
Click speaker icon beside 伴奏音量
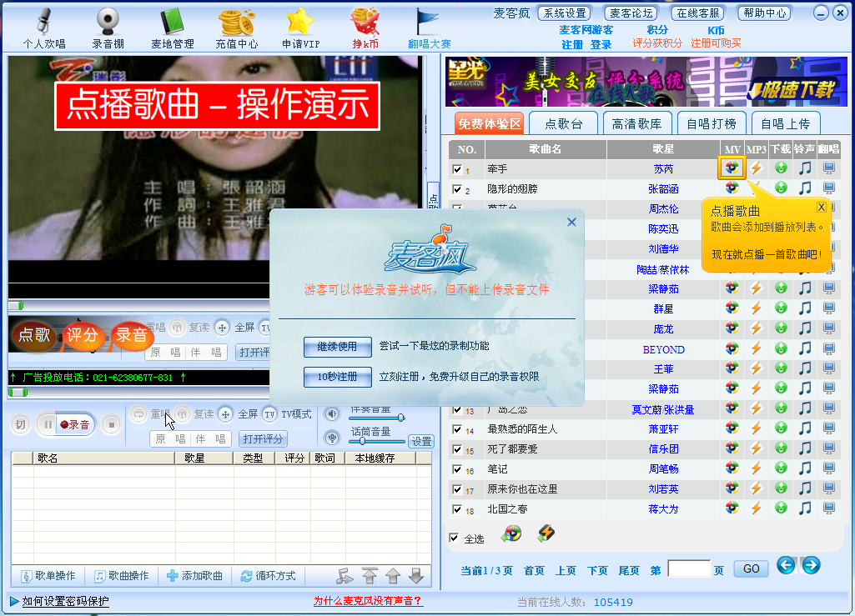pyautogui.click(x=332, y=413)
